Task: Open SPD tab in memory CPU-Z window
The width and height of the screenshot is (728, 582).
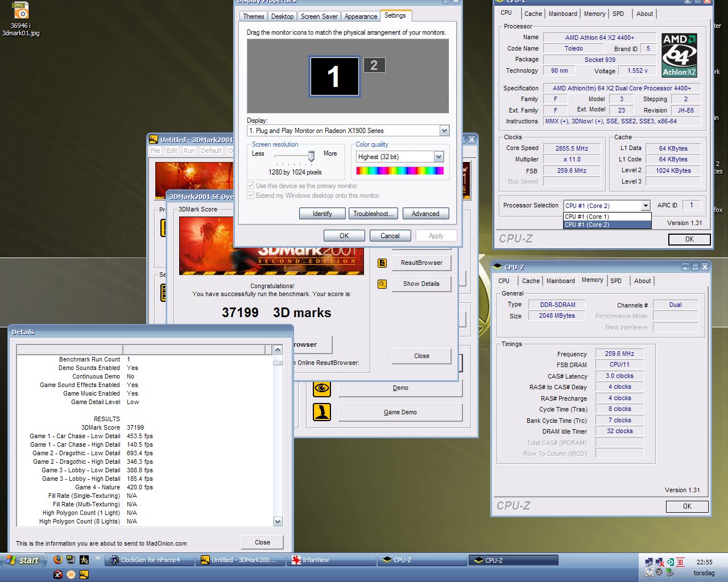Action: point(616,281)
